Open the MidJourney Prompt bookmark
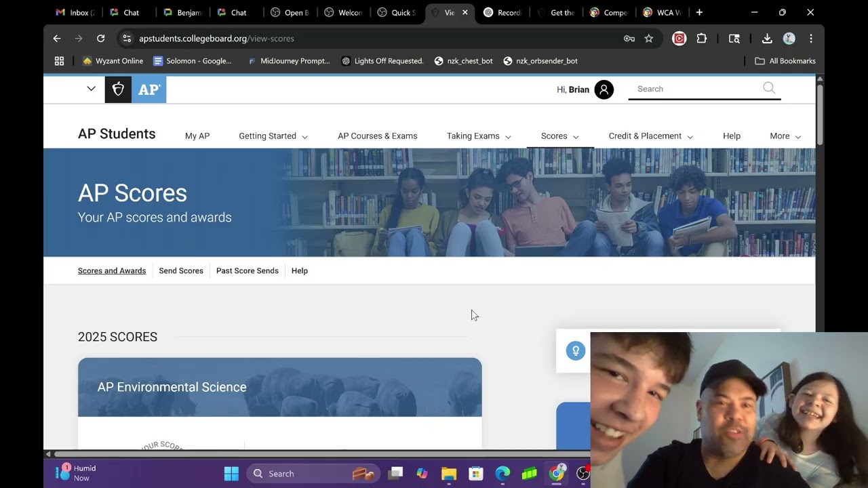868x488 pixels. click(x=289, y=61)
